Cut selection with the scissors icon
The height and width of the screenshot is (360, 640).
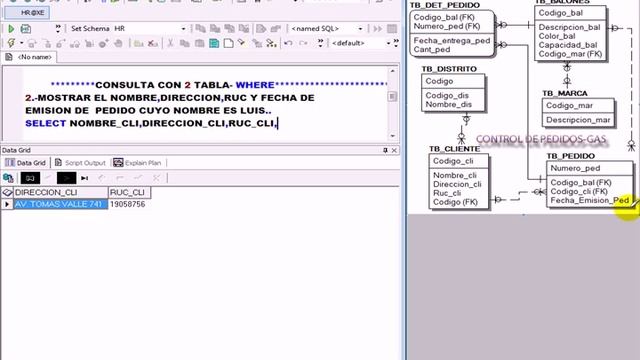(170, 43)
